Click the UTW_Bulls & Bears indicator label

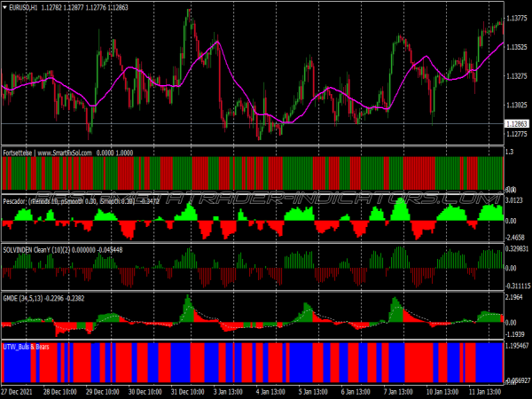[26, 347]
